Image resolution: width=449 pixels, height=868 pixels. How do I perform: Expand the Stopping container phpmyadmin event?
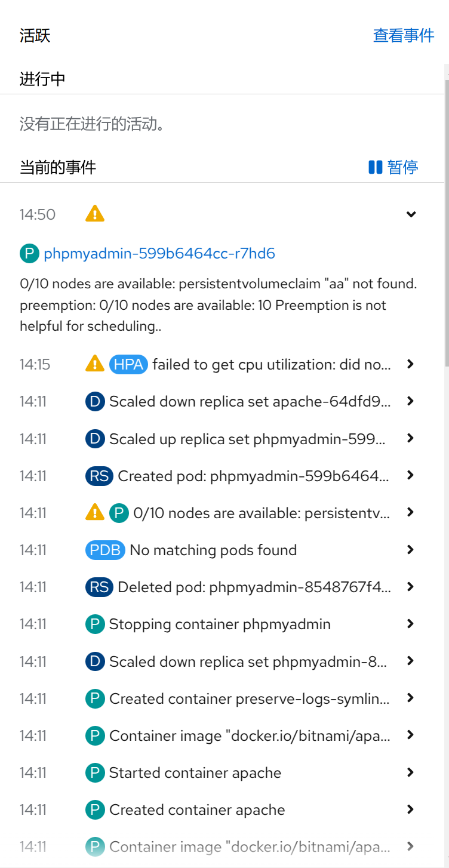point(410,624)
